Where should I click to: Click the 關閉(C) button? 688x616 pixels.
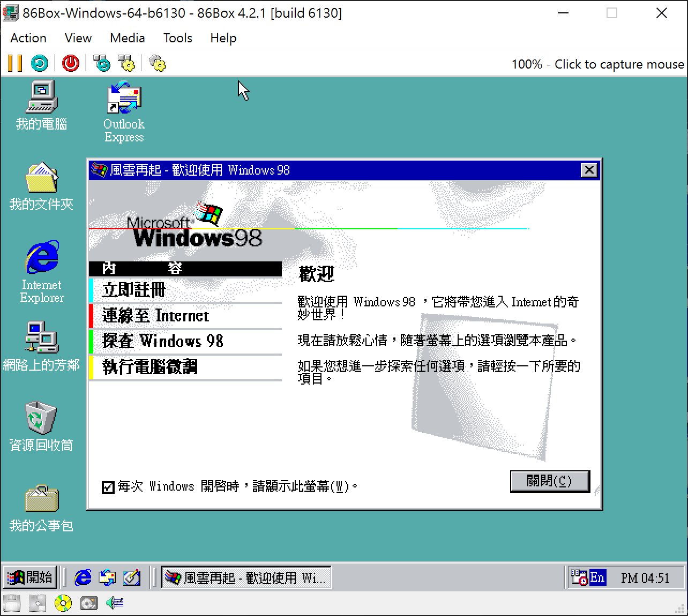pyautogui.click(x=550, y=481)
